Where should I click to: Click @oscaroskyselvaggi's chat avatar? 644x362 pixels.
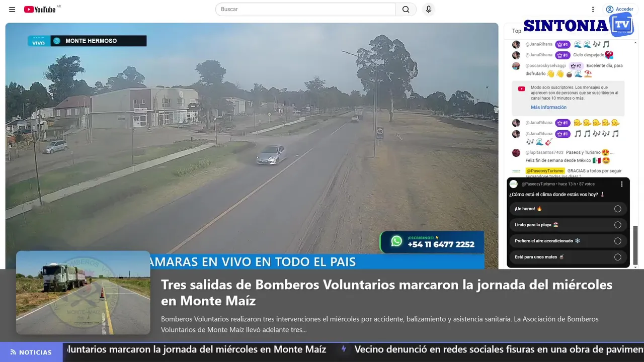(x=516, y=66)
